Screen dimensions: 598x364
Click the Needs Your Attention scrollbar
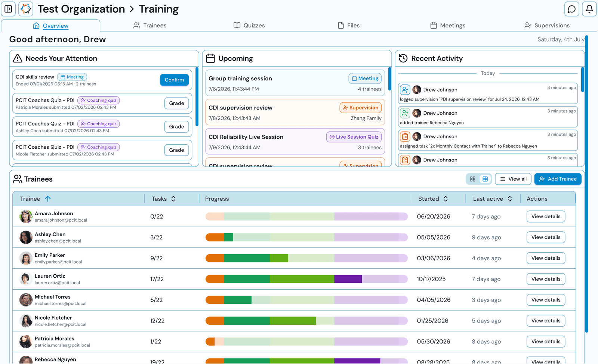[197, 97]
